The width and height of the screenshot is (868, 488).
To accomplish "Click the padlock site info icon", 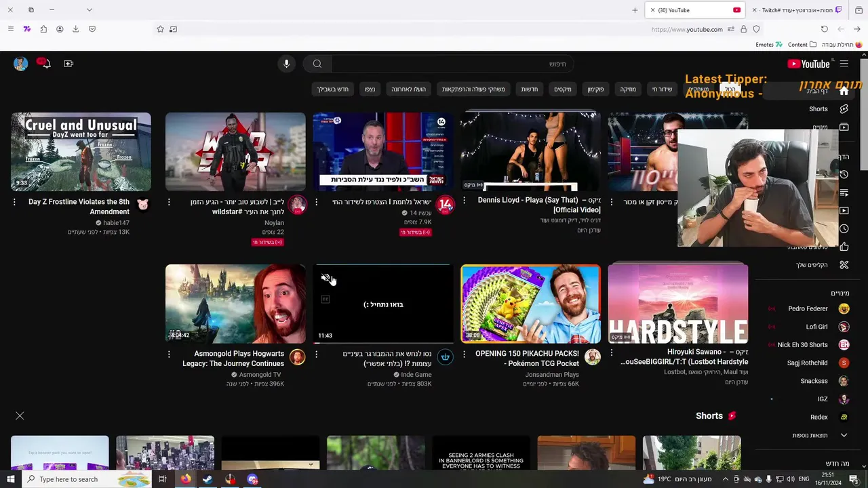I will [x=743, y=29].
